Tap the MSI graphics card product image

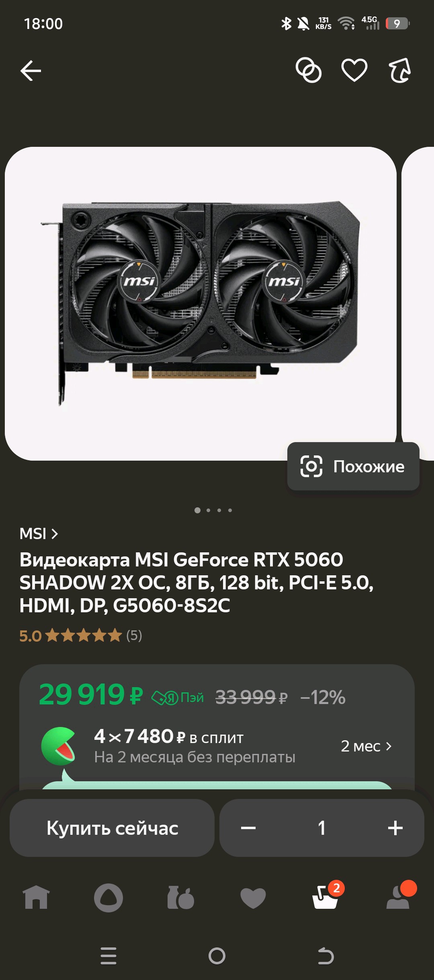tap(201, 304)
